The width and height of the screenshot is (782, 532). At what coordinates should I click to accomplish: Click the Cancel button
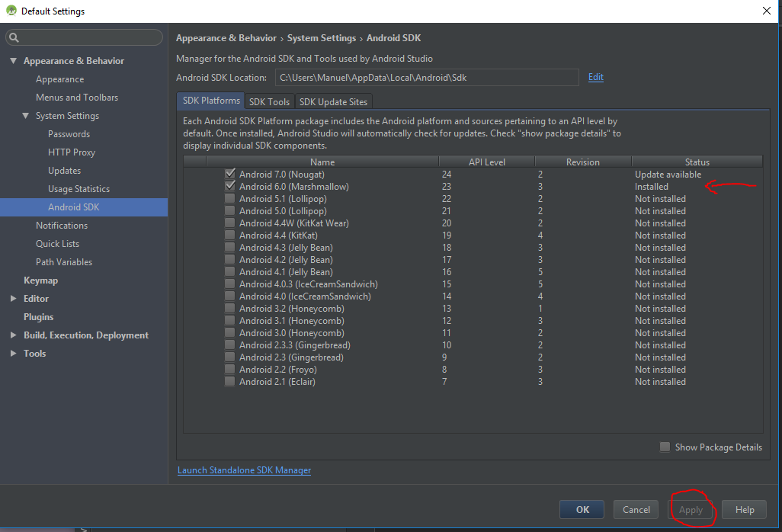click(636, 510)
